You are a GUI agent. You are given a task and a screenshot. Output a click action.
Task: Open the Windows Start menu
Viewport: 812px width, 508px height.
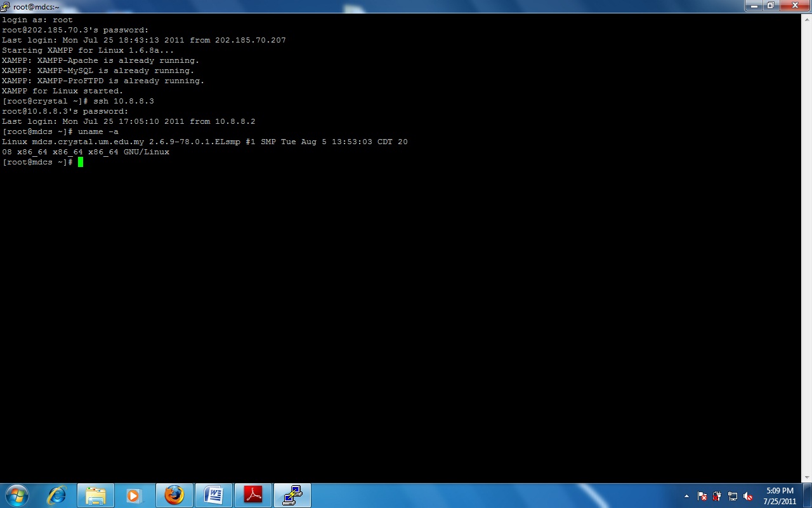(16, 495)
